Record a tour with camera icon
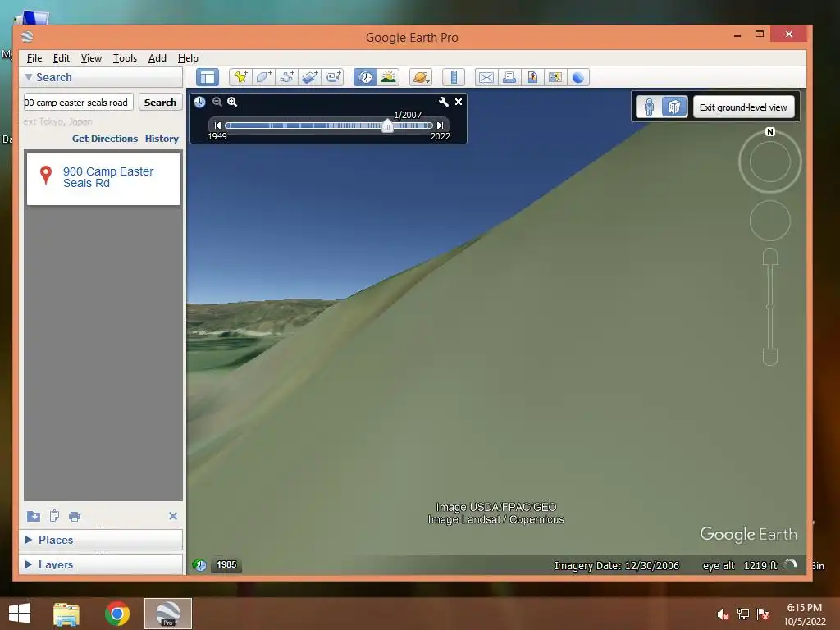Screen dimensions: 840x630 point(333,77)
